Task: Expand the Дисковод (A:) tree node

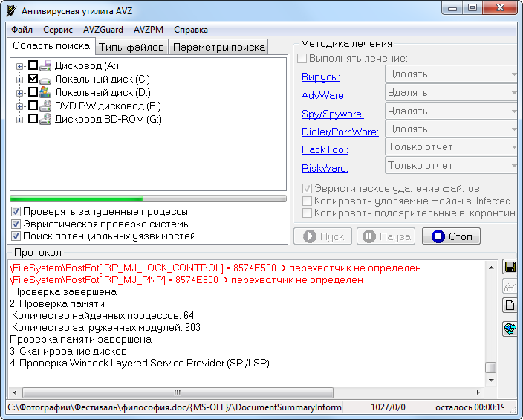Action: [x=19, y=66]
